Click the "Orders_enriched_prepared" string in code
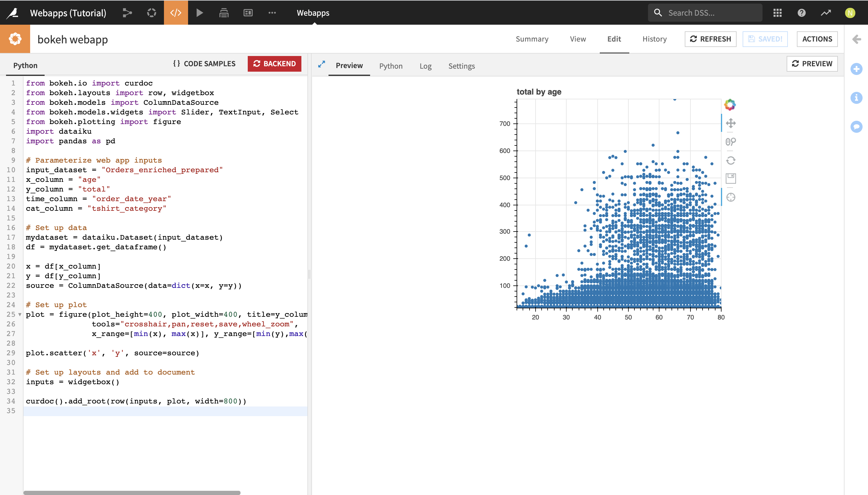The width and height of the screenshot is (868, 495). coord(162,170)
